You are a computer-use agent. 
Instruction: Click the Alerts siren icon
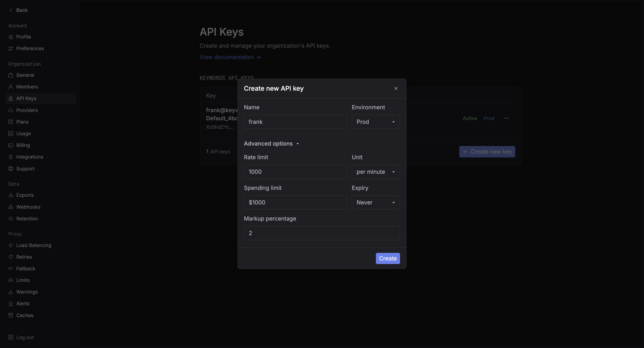pos(11,304)
